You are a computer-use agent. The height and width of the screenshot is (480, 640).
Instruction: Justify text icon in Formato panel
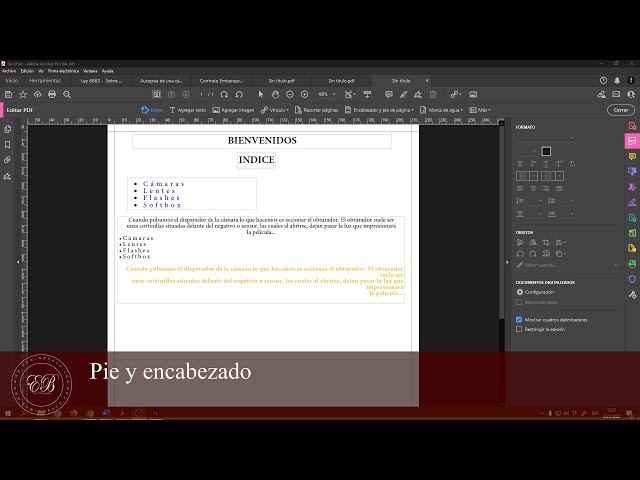[559, 189]
